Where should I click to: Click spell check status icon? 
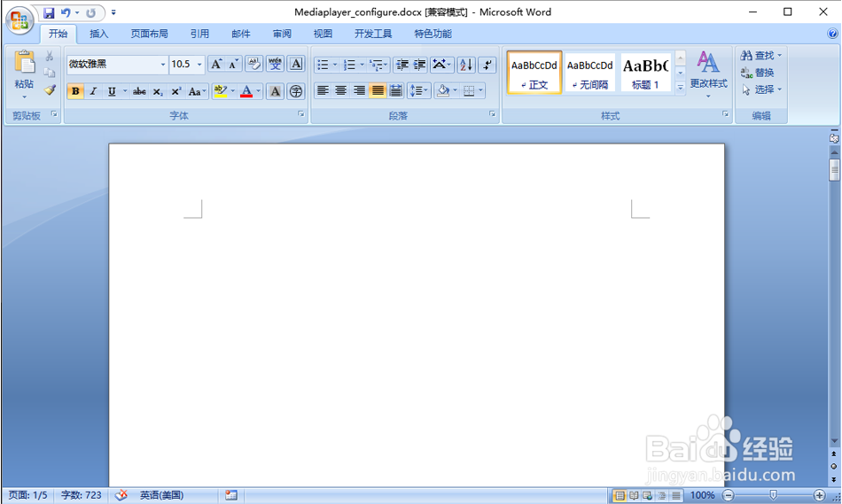(122, 495)
